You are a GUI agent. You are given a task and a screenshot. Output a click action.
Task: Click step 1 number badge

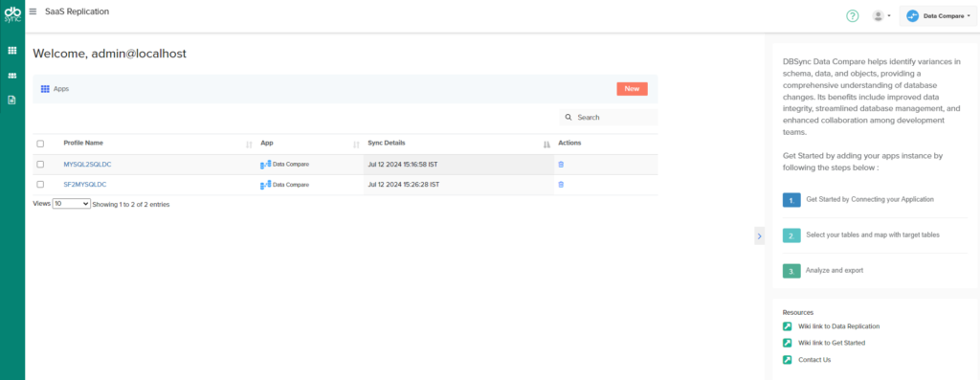791,200
